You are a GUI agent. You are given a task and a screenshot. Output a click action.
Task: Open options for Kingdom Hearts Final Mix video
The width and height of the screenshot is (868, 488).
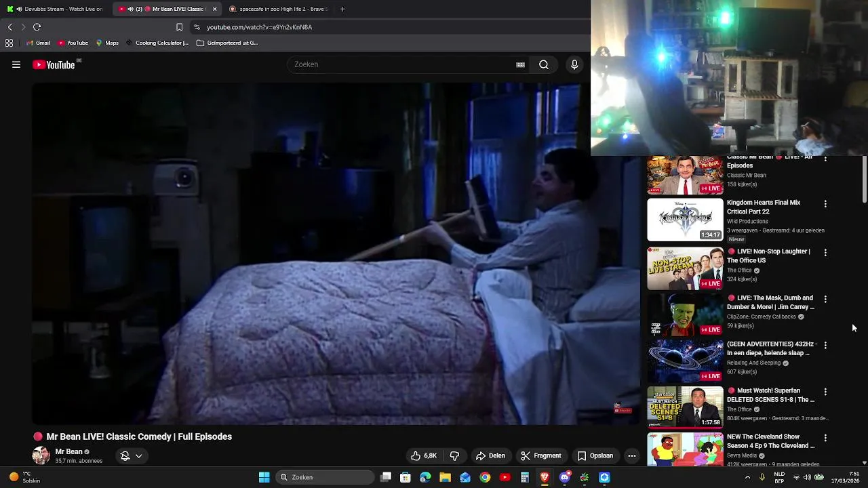(x=825, y=204)
